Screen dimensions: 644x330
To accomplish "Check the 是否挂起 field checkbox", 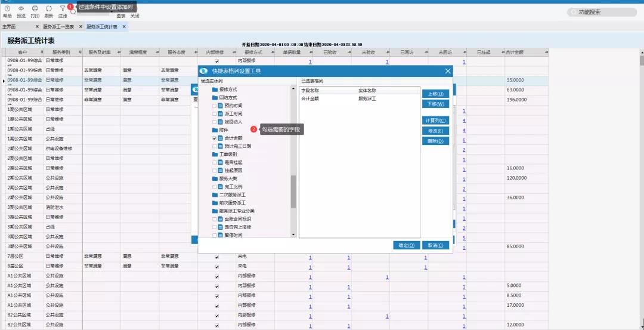I will click(x=215, y=162).
